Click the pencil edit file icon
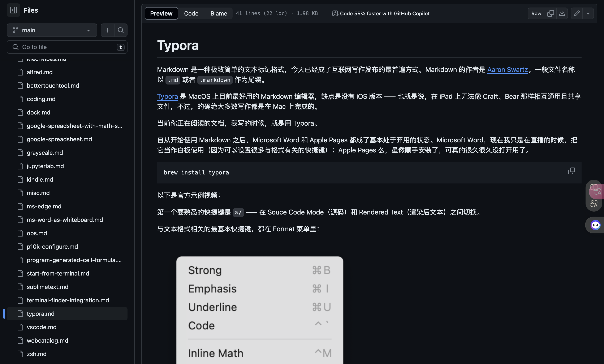This screenshot has width=604, height=364. pyautogui.click(x=577, y=13)
